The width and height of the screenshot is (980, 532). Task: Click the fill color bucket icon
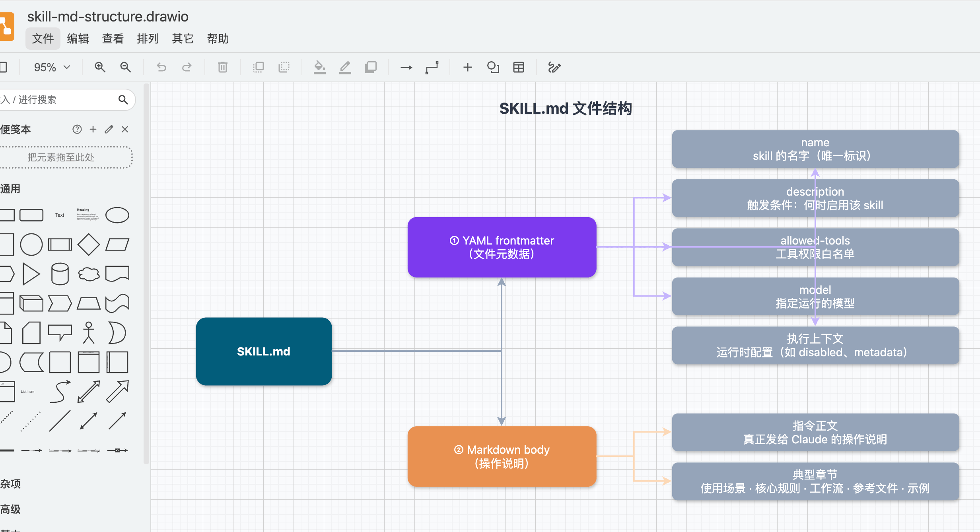click(319, 67)
